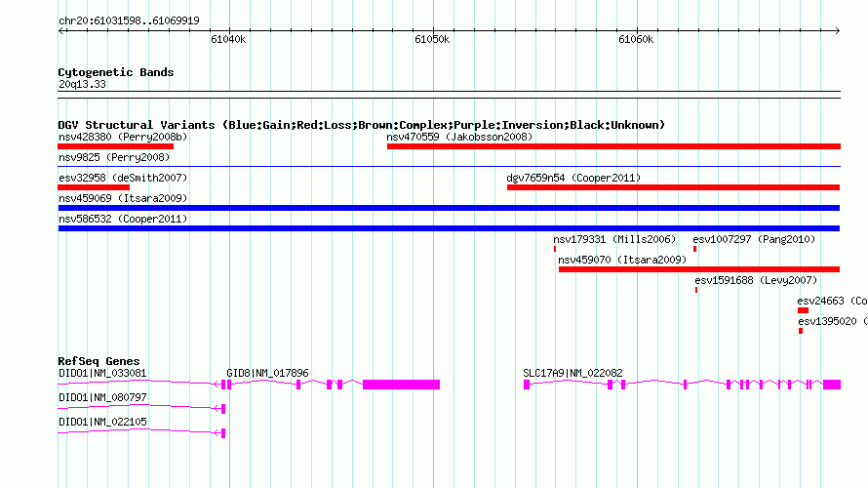Open the DIDO1|NM_080797 gene label

[102, 397]
